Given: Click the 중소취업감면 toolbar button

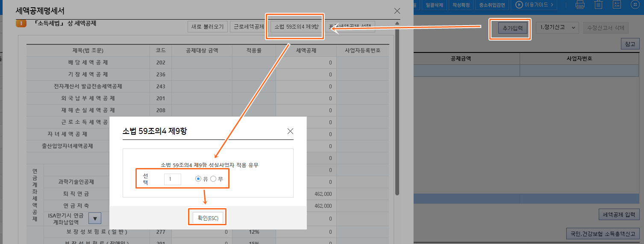Looking at the screenshot, I should click(x=492, y=5).
